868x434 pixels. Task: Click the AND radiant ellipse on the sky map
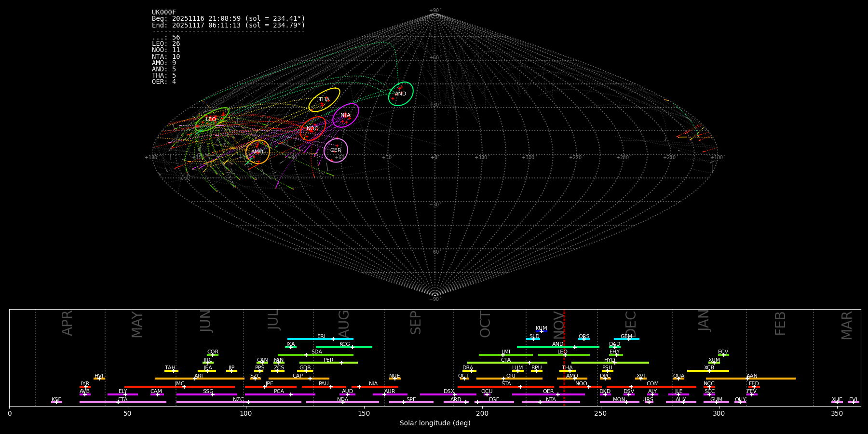point(401,94)
